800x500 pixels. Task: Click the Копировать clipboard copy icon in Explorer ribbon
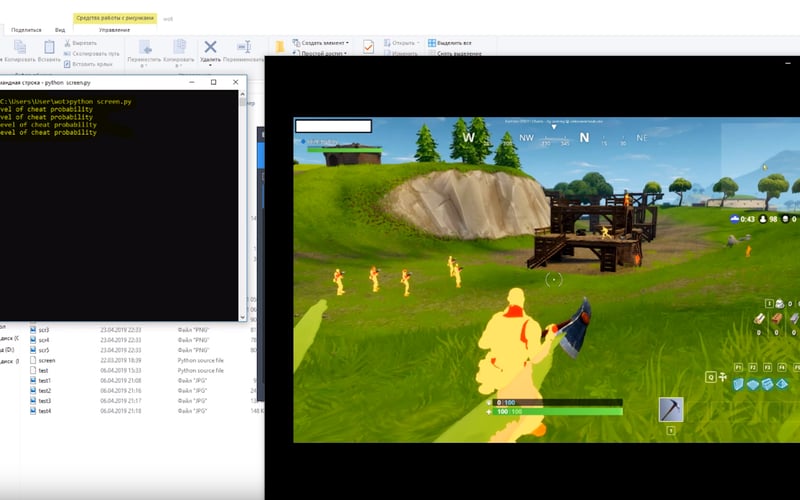pyautogui.click(x=20, y=47)
